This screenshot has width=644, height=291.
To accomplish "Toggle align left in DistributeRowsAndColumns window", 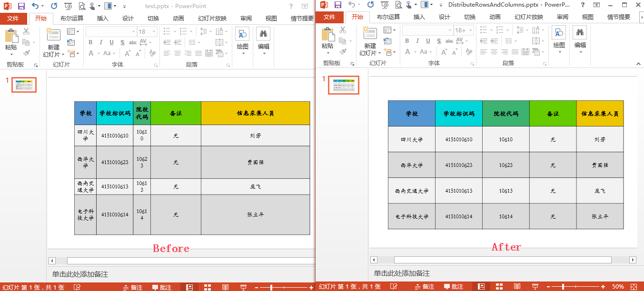I will [x=483, y=51].
